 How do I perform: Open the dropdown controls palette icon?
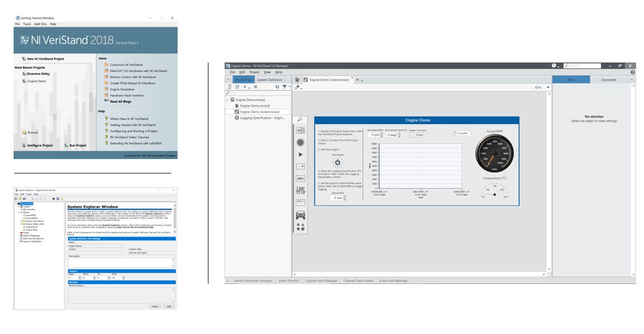(x=300, y=166)
